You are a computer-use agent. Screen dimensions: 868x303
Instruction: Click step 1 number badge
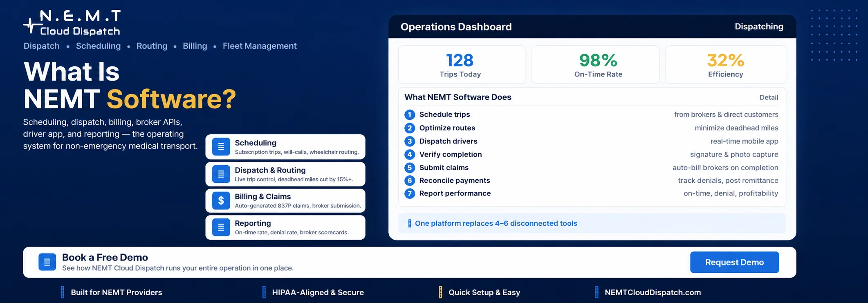410,114
